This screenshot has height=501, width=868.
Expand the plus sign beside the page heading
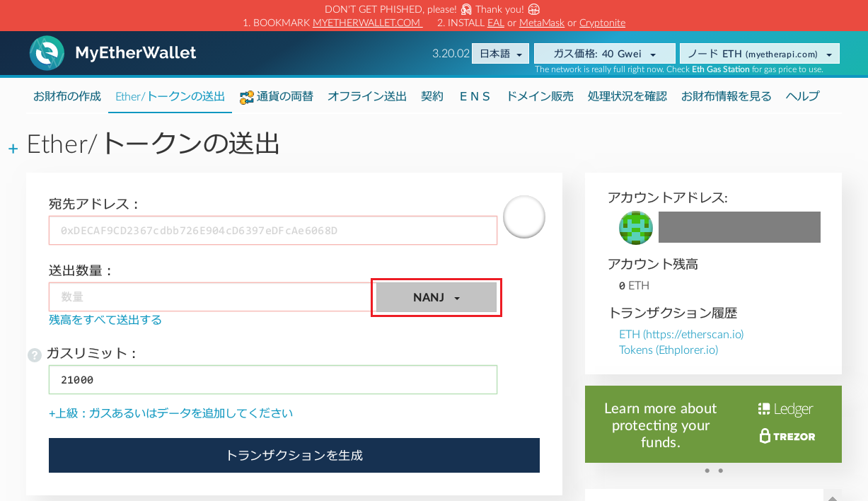(x=13, y=149)
